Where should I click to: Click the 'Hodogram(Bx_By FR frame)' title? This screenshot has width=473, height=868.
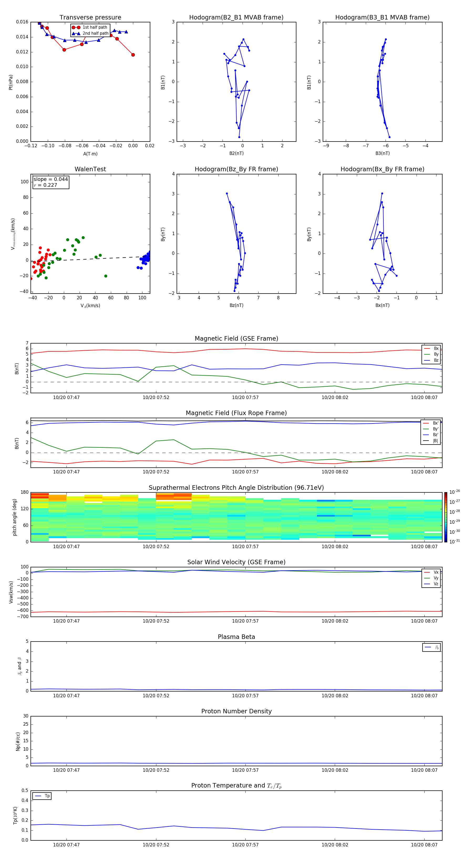tap(382, 169)
